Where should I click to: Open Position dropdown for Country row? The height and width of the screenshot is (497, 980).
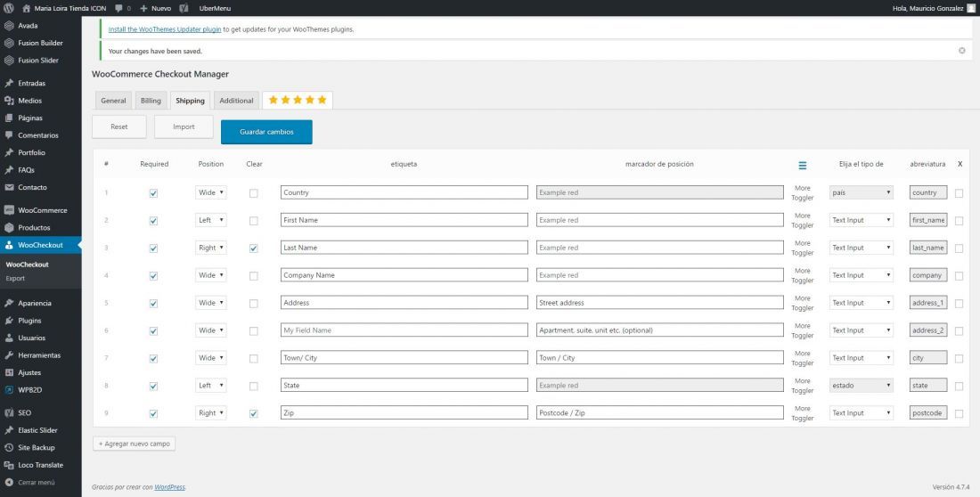click(x=210, y=192)
